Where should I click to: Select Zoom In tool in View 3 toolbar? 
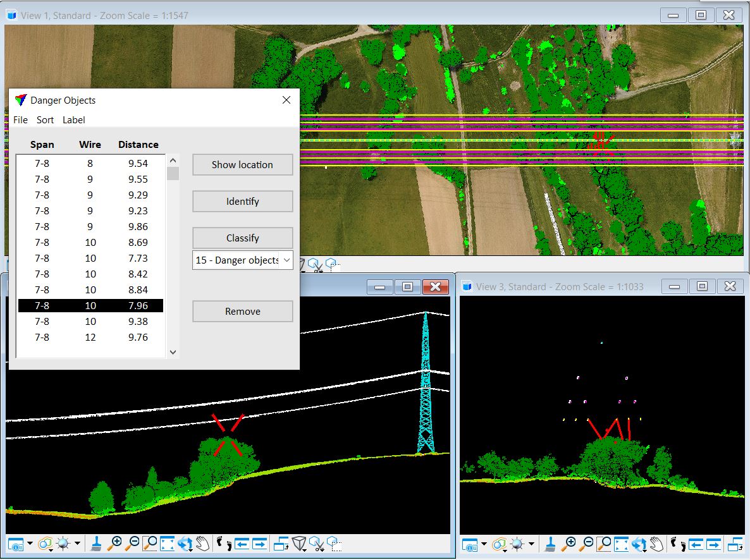(570, 544)
